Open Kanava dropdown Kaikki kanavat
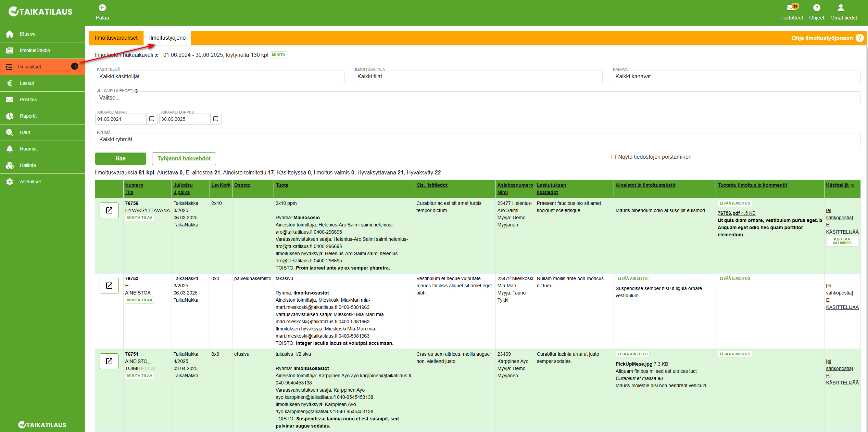 (x=735, y=77)
